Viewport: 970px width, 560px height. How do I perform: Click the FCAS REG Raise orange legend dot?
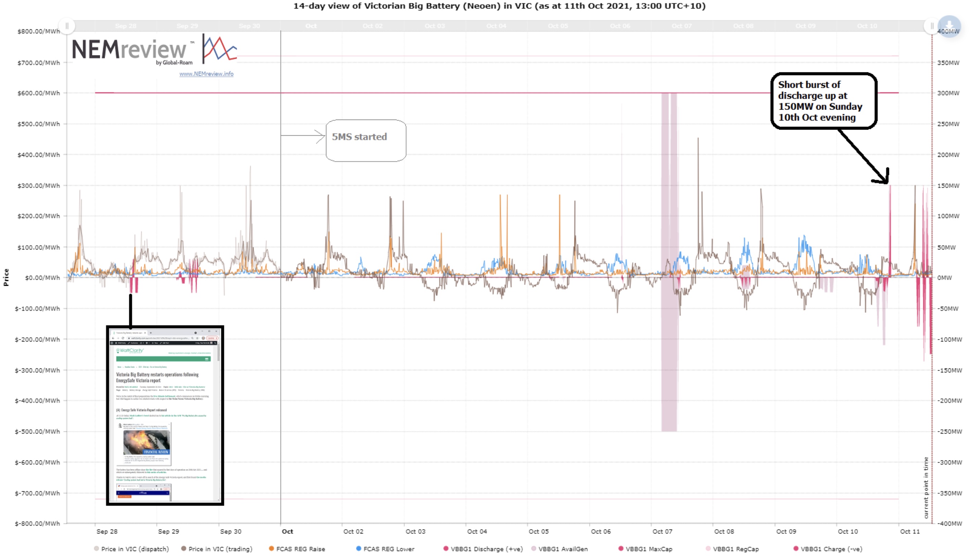point(271,549)
